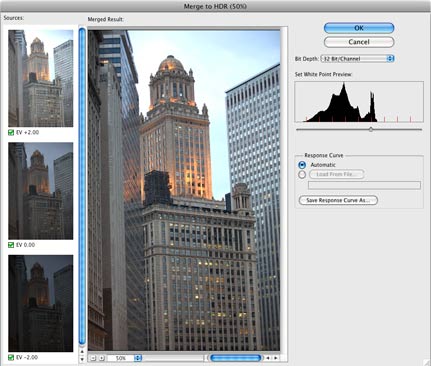Click the Sources vertical scrollbar thumb
The width and height of the screenshot is (431, 366).
[82, 186]
